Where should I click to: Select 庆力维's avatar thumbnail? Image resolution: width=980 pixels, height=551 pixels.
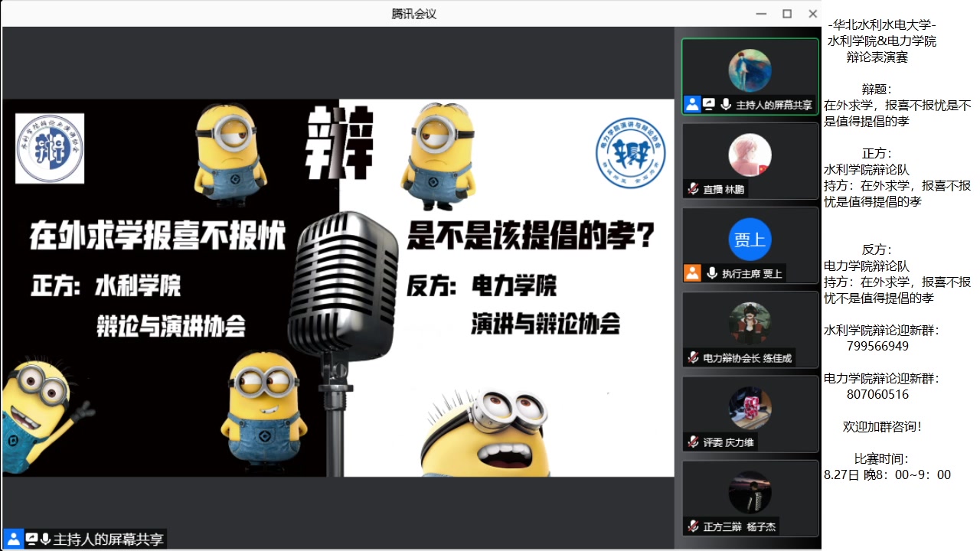pos(750,407)
